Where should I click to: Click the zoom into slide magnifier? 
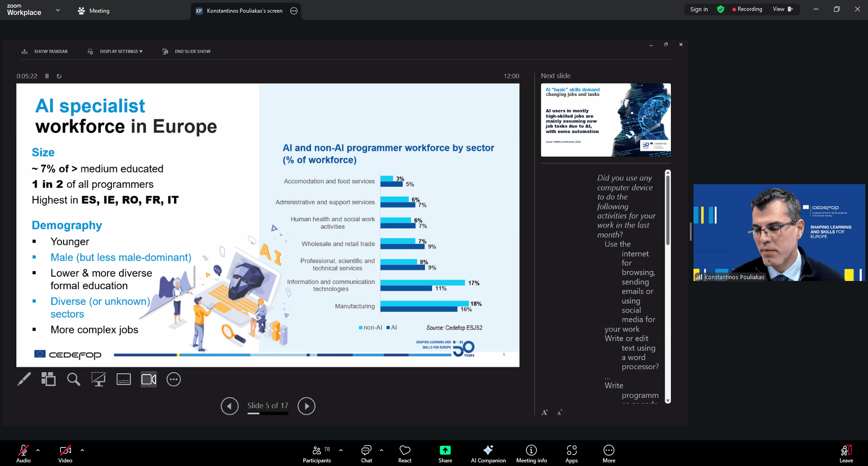pos(73,379)
